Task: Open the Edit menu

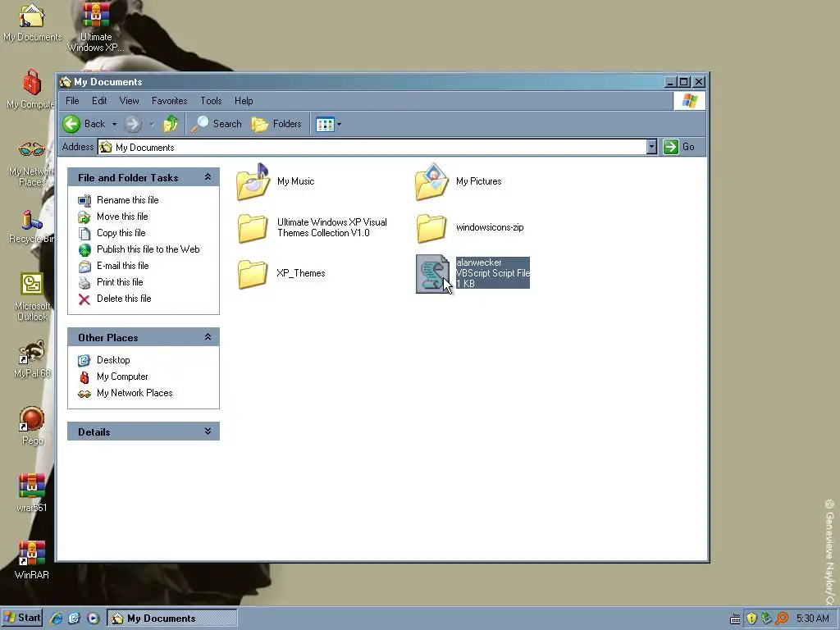Action: pyautogui.click(x=99, y=101)
